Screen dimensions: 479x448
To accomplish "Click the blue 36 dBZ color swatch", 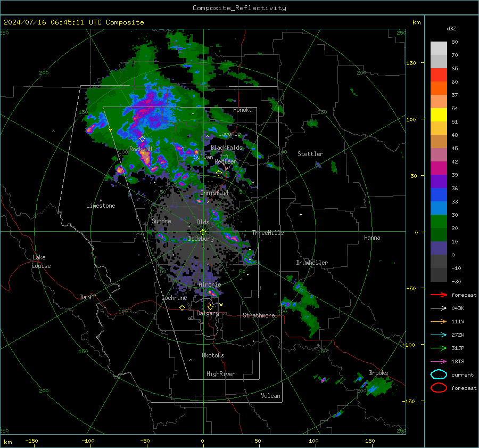I will pyautogui.click(x=439, y=195).
